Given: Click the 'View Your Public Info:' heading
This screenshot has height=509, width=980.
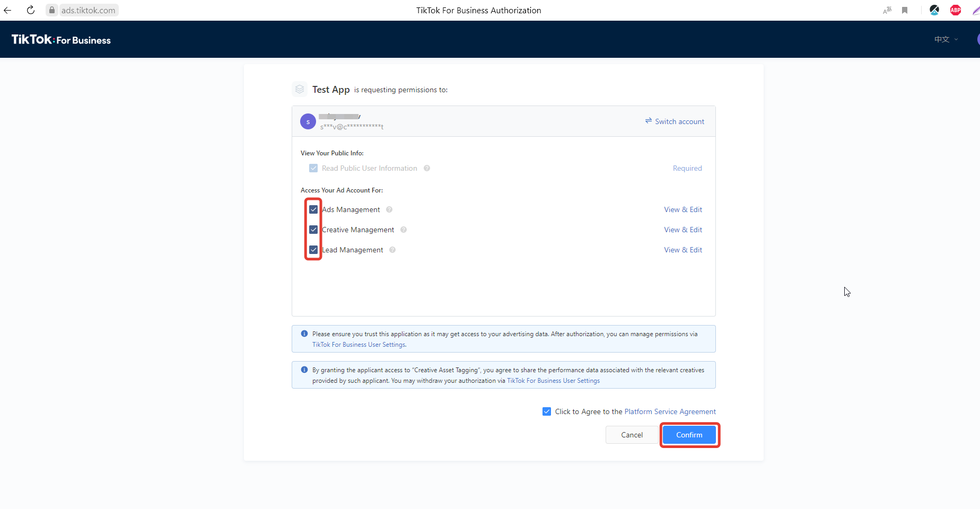Looking at the screenshot, I should point(332,153).
